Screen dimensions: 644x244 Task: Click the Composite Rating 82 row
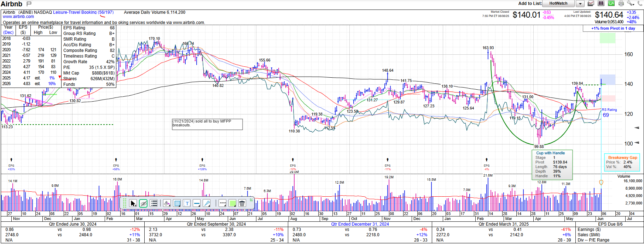pos(89,50)
